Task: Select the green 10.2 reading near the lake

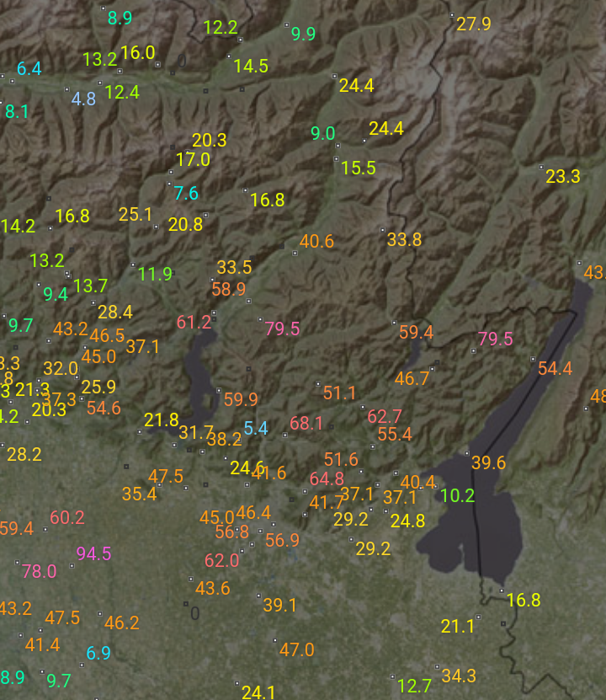Action: (458, 495)
